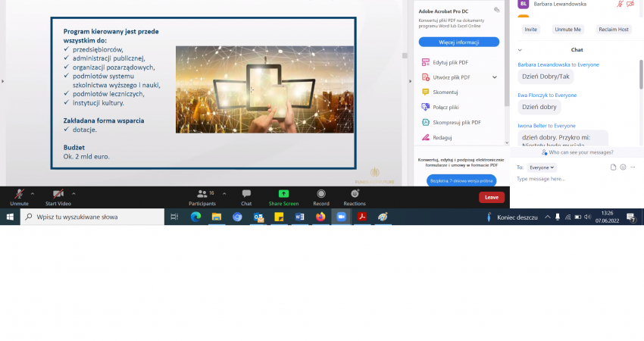Expand the 'Utwórz plik PDF' chevron

(x=495, y=77)
